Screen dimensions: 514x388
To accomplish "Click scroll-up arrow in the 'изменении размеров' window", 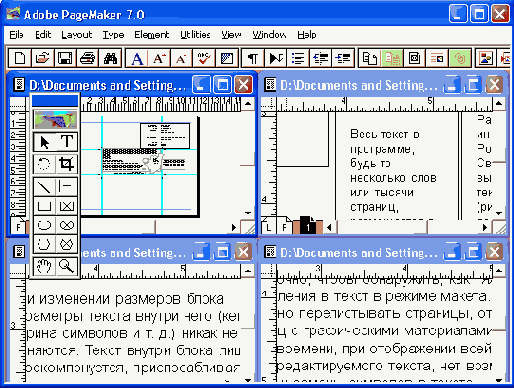I will click(x=248, y=271).
